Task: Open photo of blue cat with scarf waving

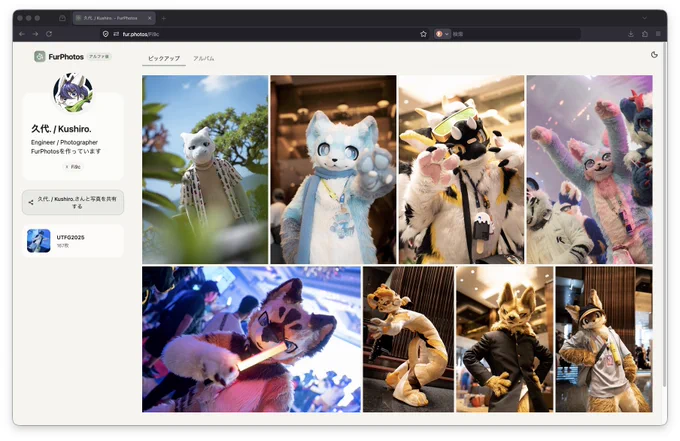Action: (333, 170)
